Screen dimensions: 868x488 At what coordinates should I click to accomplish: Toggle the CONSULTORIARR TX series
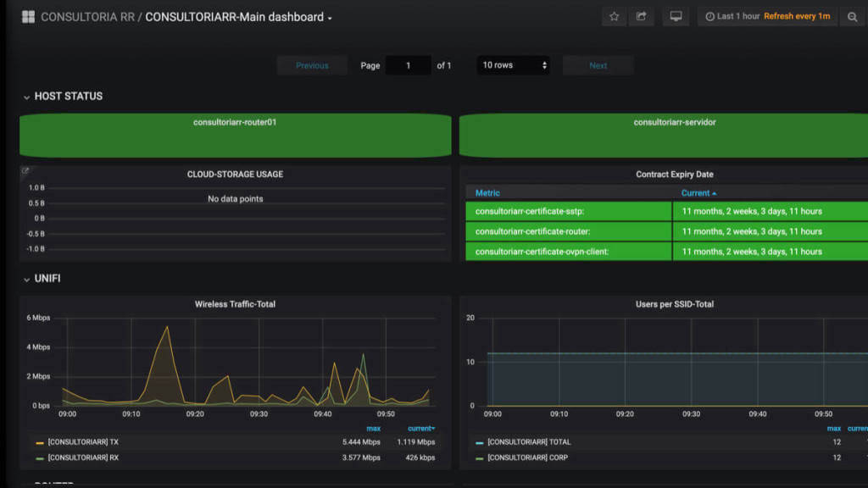coord(83,442)
